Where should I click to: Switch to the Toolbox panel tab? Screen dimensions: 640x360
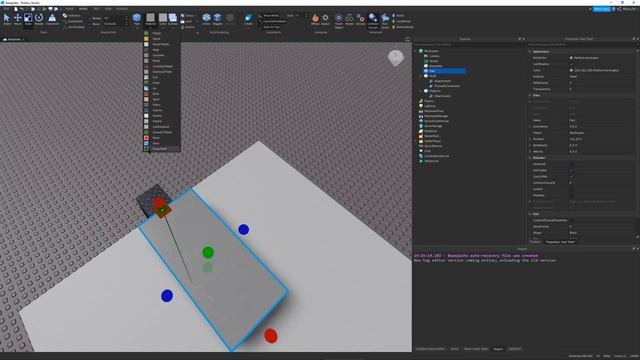(535, 242)
